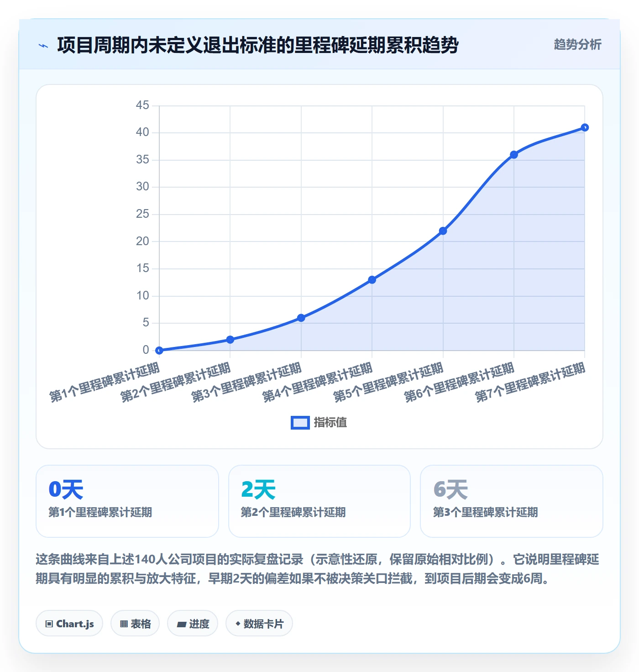639x672 pixels.
Task: Click 第2个里程碑累计延期 caption under 2天
Action: tap(293, 512)
